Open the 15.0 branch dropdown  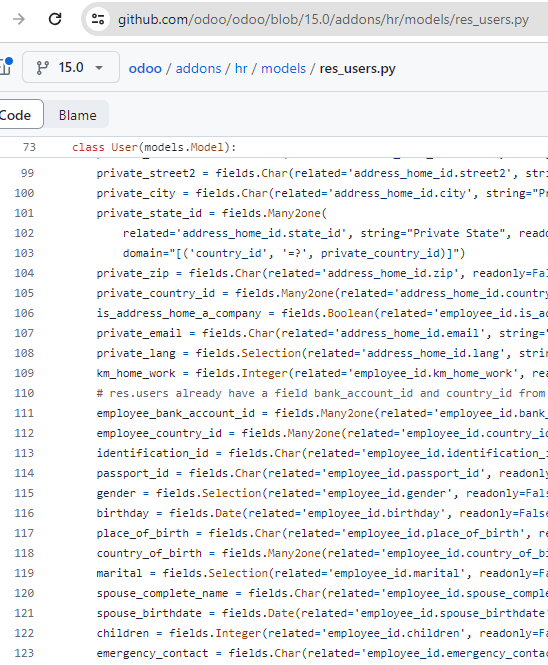point(71,67)
